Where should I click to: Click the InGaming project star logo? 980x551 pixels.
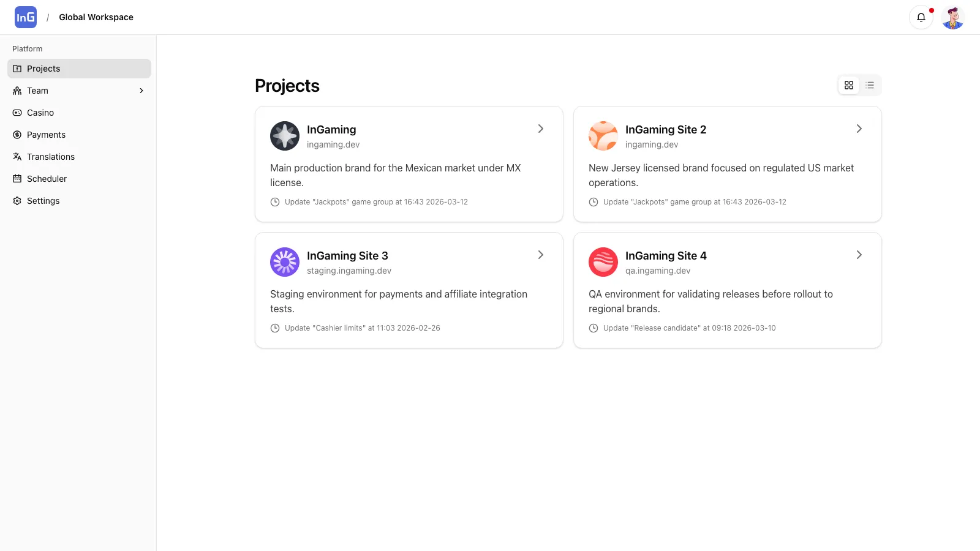285,136
